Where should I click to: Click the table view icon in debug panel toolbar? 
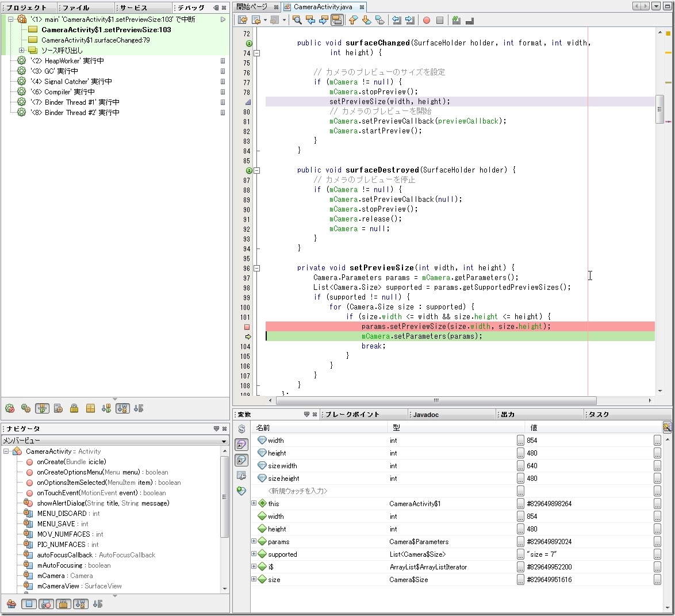click(x=90, y=408)
